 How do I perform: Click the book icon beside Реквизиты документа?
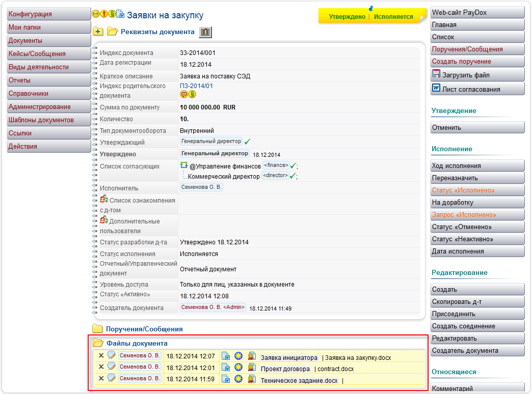(x=205, y=32)
